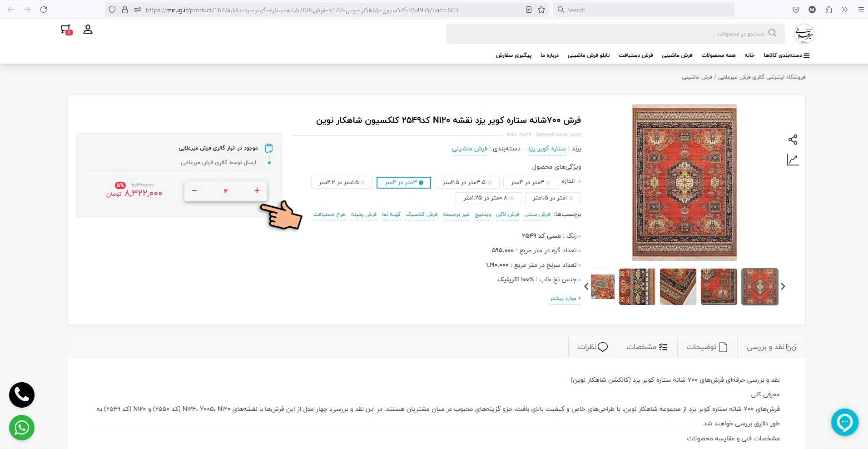The height and width of the screenshot is (449, 868).
Task: Switch to نظرات tab
Action: (x=593, y=347)
